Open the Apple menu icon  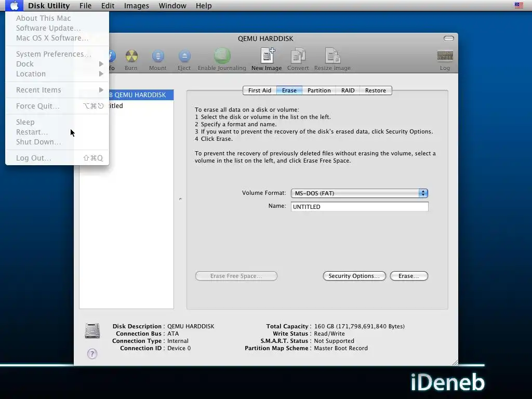14,5
